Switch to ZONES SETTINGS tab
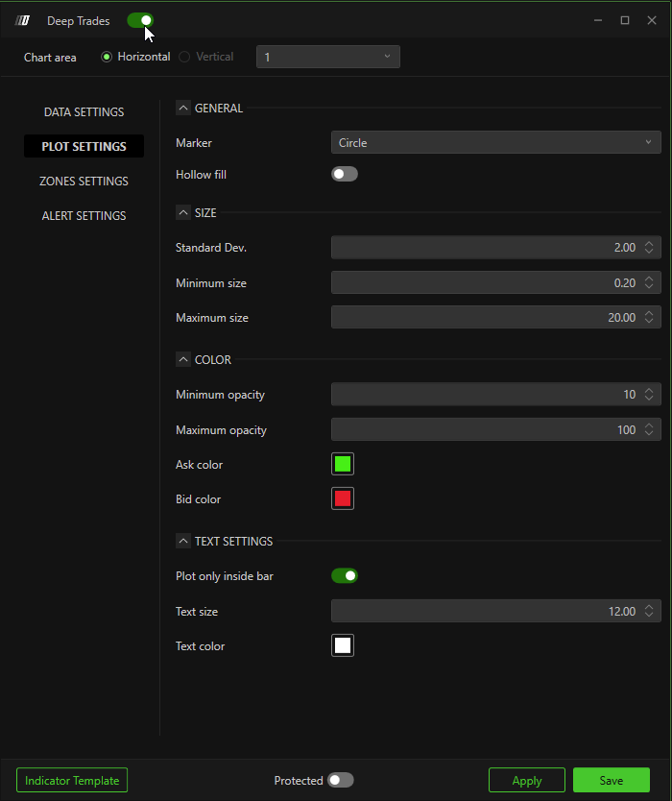The height and width of the screenshot is (801, 672). pos(84,182)
